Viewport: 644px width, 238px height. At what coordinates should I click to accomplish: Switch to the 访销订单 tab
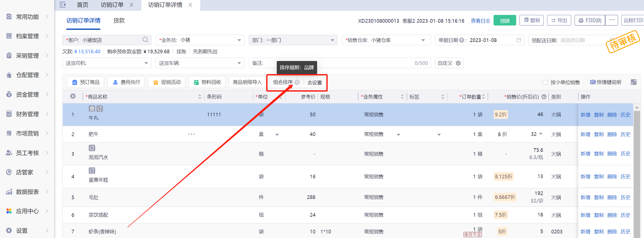pyautogui.click(x=112, y=5)
